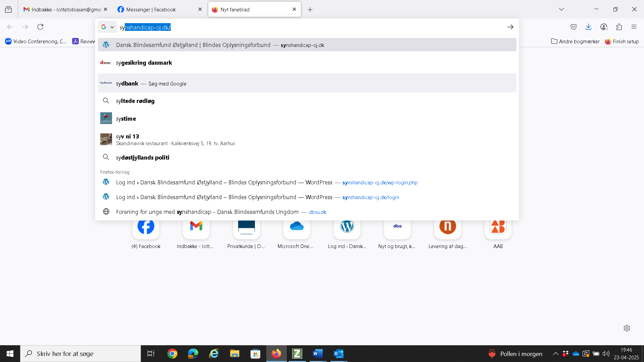Open the Firefox account icon
The height and width of the screenshot is (362, 644).
(x=604, y=27)
